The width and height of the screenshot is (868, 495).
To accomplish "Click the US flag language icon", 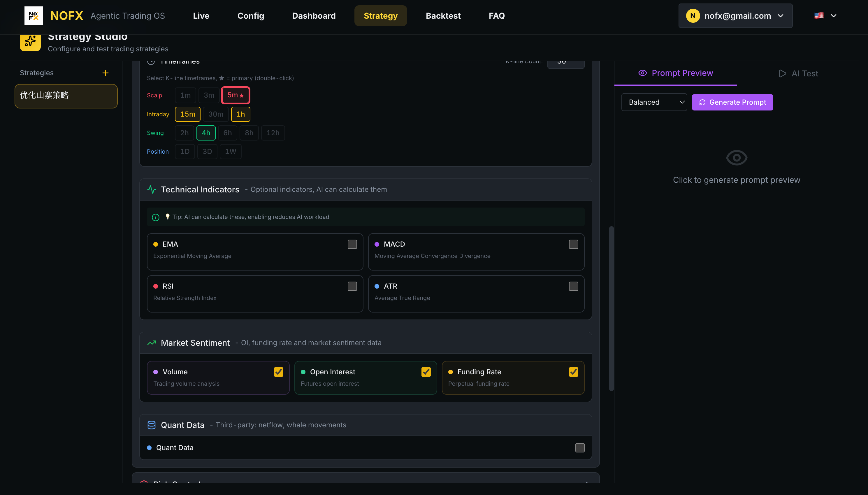I will 819,15.
